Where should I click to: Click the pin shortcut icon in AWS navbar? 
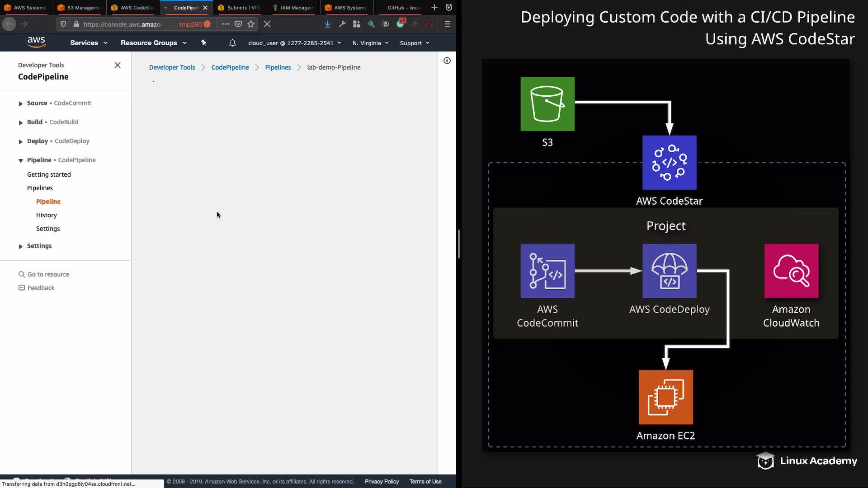pos(203,42)
